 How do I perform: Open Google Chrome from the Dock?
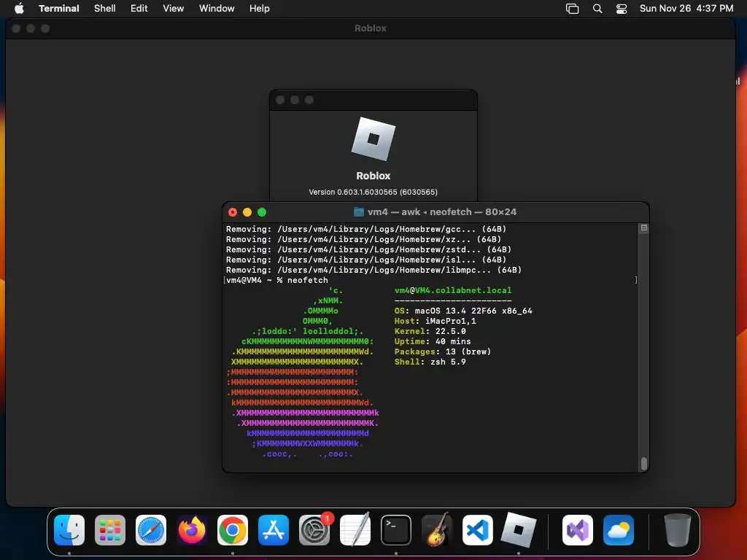(x=233, y=530)
